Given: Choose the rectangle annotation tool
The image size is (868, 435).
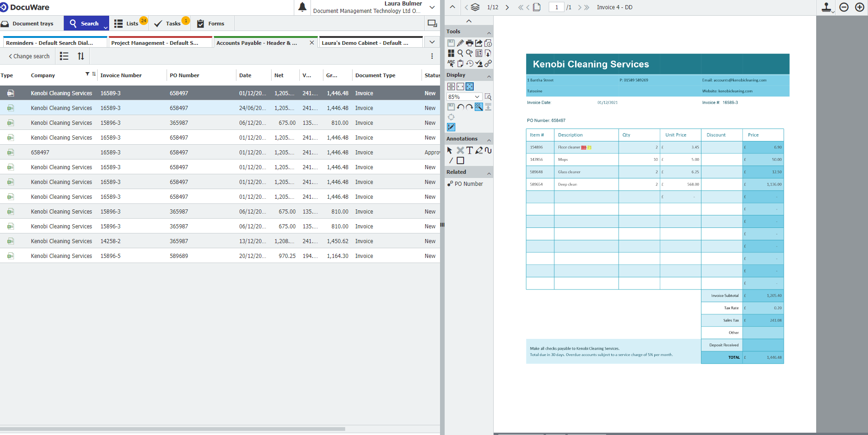Looking at the screenshot, I should [460, 160].
